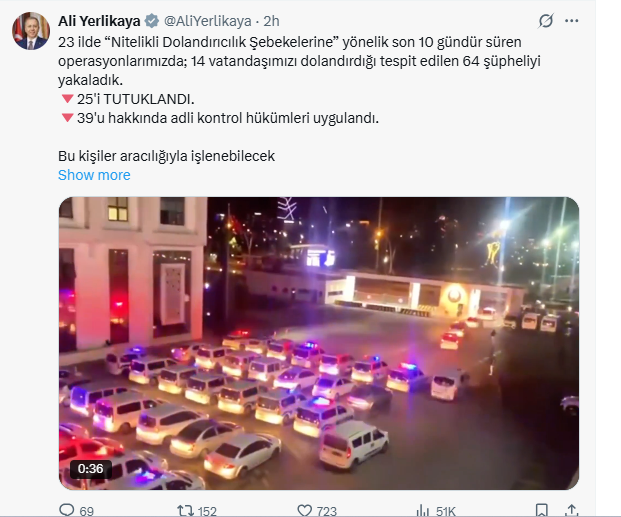Click the blue verified badge icon
Viewport: 621px width, 517px height.
(x=152, y=21)
